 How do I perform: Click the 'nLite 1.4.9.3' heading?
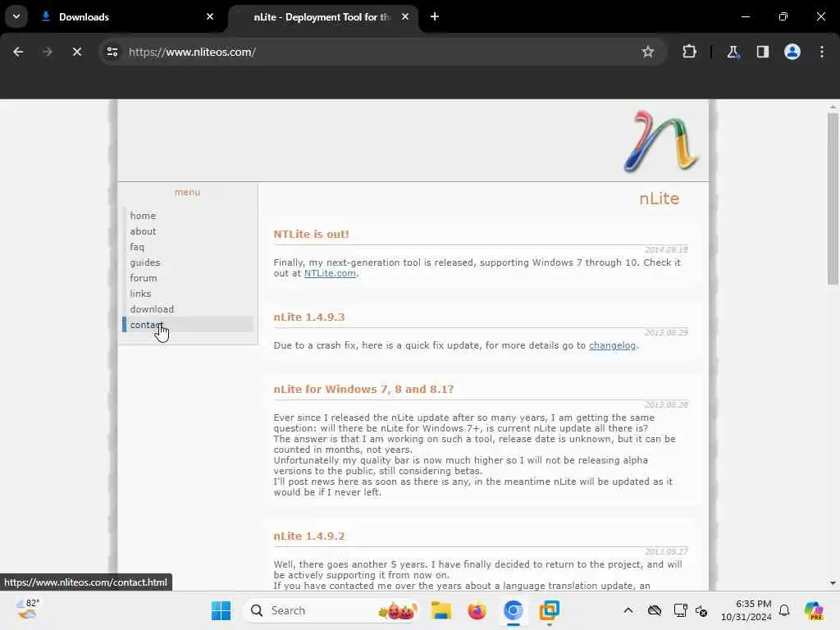point(309,317)
